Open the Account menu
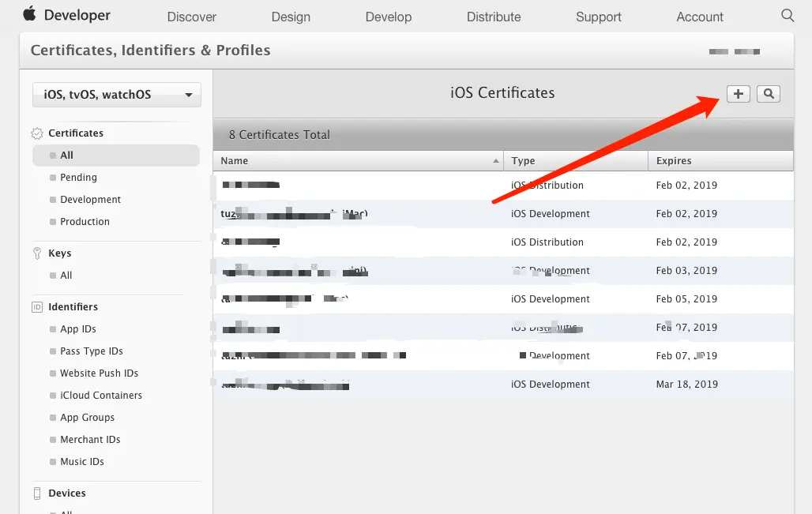Viewport: 812px width, 514px height. point(700,17)
